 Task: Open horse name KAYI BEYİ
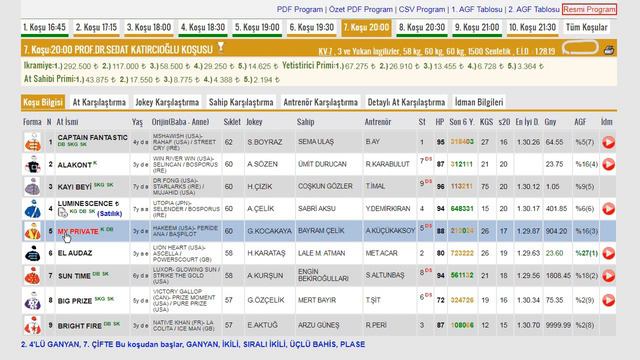[x=74, y=187]
